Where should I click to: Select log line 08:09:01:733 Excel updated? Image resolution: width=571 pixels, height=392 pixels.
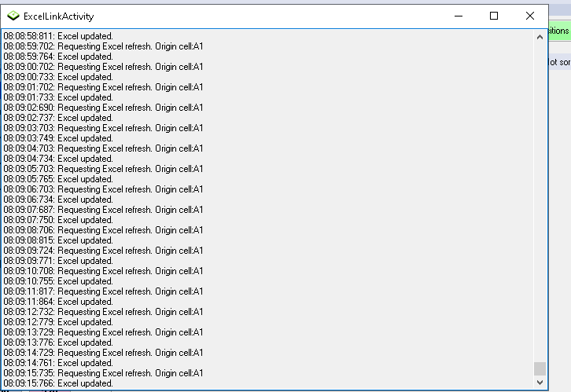coord(58,97)
